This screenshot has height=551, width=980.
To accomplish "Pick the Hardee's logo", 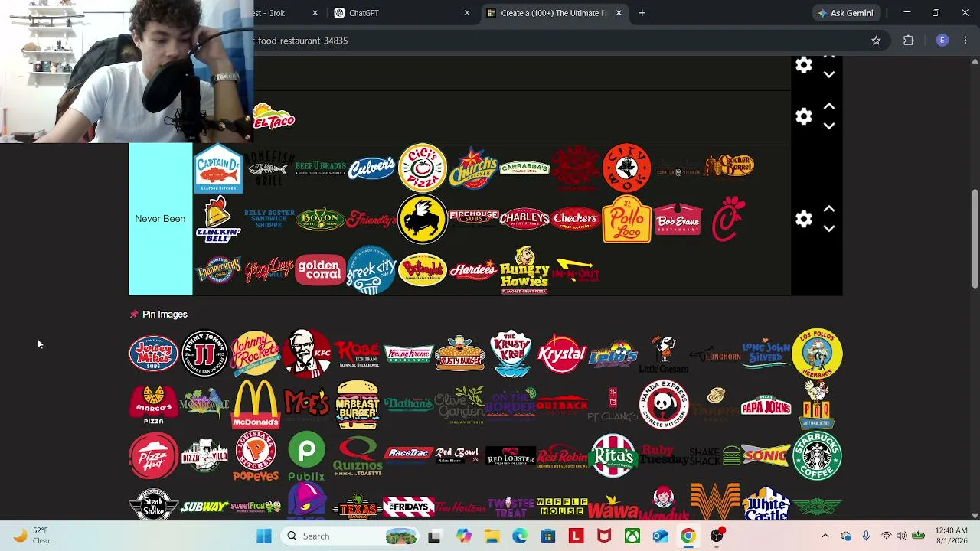I will (473, 269).
